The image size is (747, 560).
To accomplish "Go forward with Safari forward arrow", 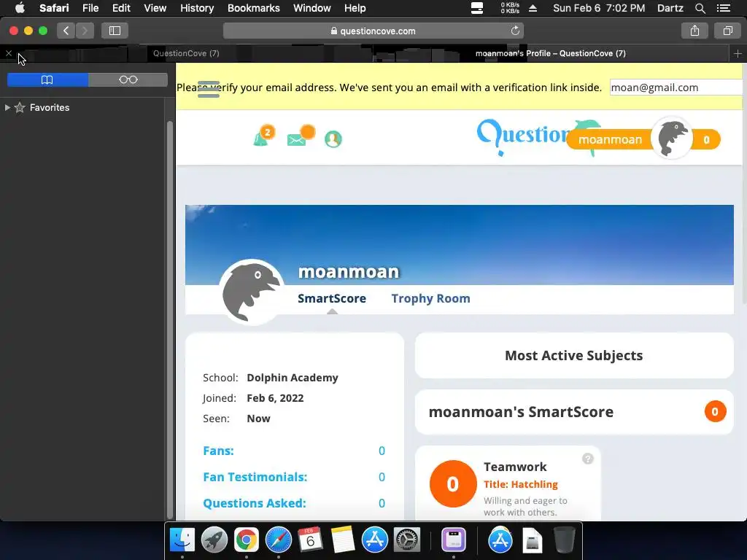I will pos(85,31).
